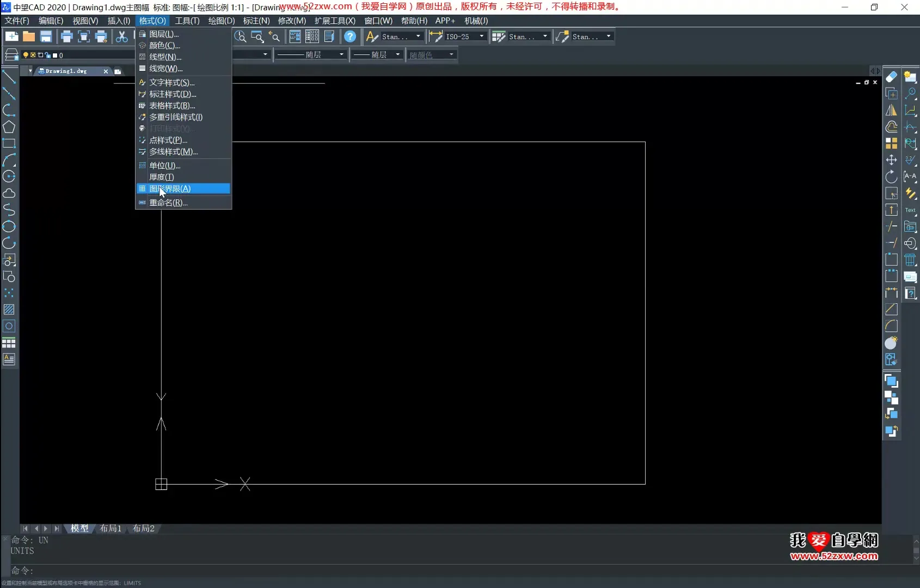Screen dimensions: 920x588
Task: Open the linetype 随层 dropdown
Action: tap(341, 54)
